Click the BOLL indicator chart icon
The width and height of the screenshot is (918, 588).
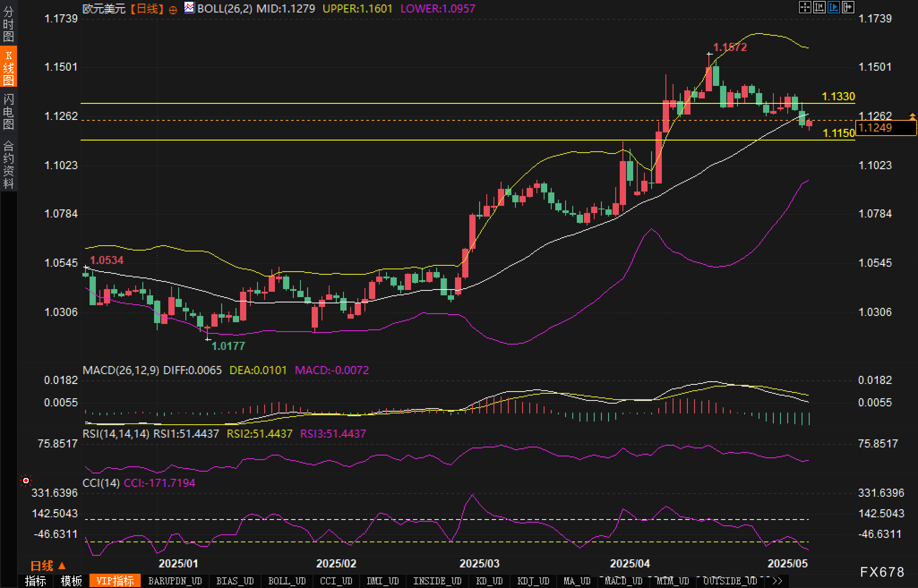point(189,8)
